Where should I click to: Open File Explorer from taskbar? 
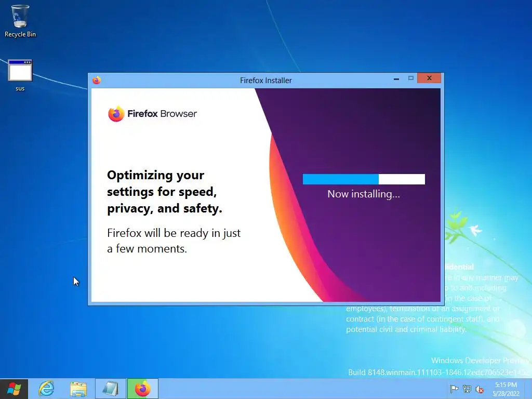pos(78,389)
